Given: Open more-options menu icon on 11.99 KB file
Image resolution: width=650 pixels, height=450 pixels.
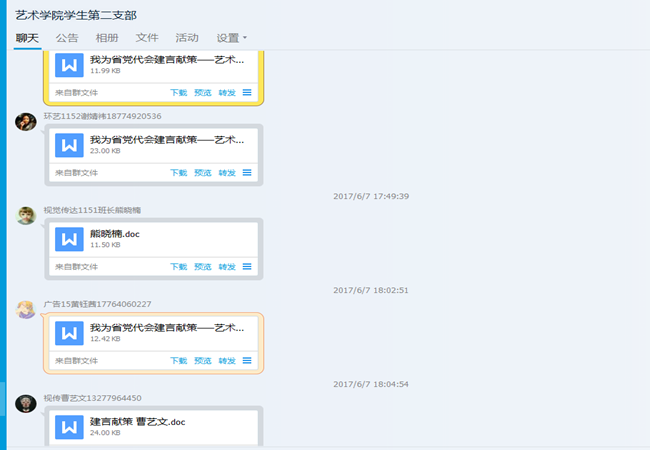Looking at the screenshot, I should tap(247, 92).
